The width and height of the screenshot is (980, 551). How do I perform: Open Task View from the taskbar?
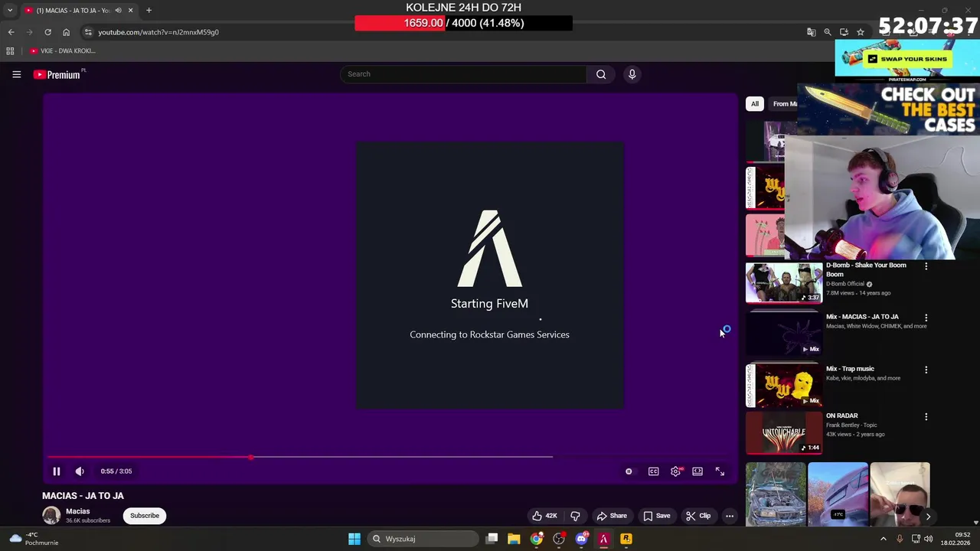coord(492,539)
